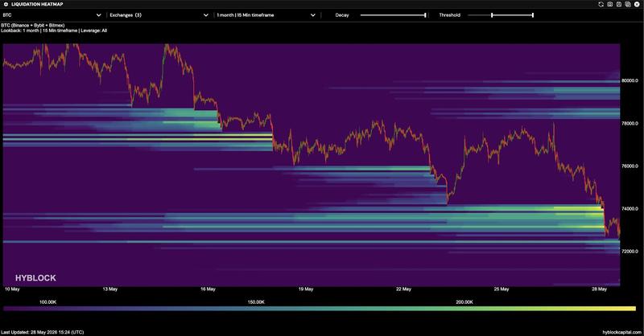Screen dimensions: 644x336
Task: Click the 25 May date label
Action: (x=502, y=289)
